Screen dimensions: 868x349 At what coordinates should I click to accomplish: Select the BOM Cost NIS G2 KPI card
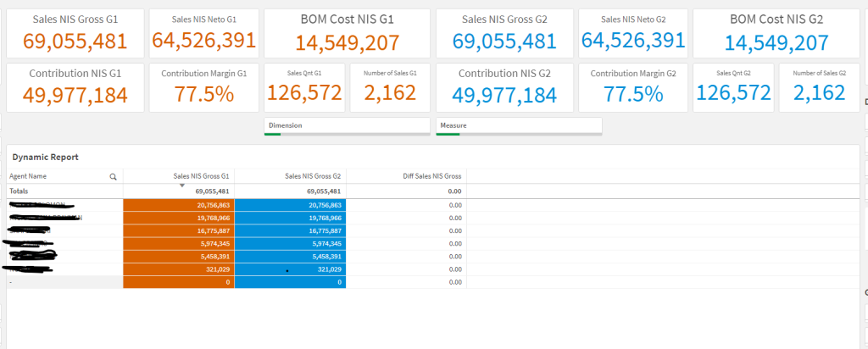pos(776,33)
